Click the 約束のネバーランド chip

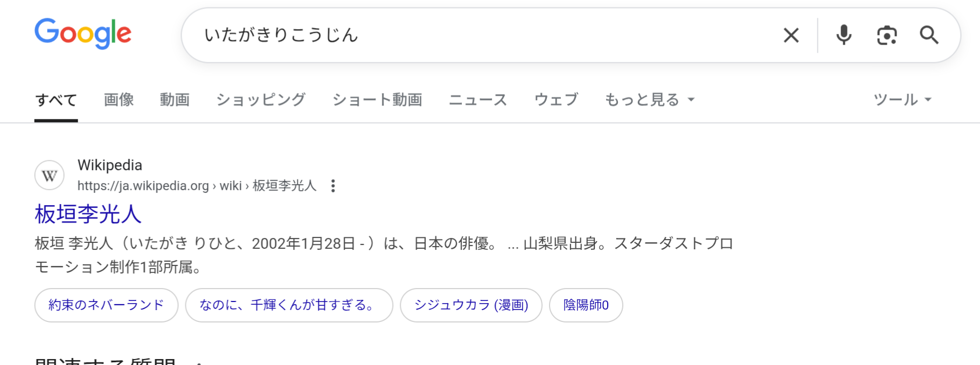tap(106, 305)
